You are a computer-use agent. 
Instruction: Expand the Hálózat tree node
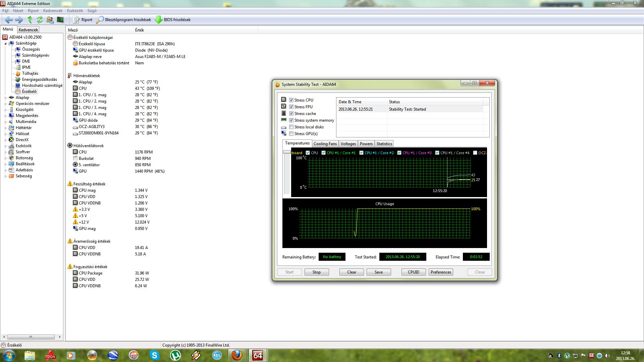5,134
